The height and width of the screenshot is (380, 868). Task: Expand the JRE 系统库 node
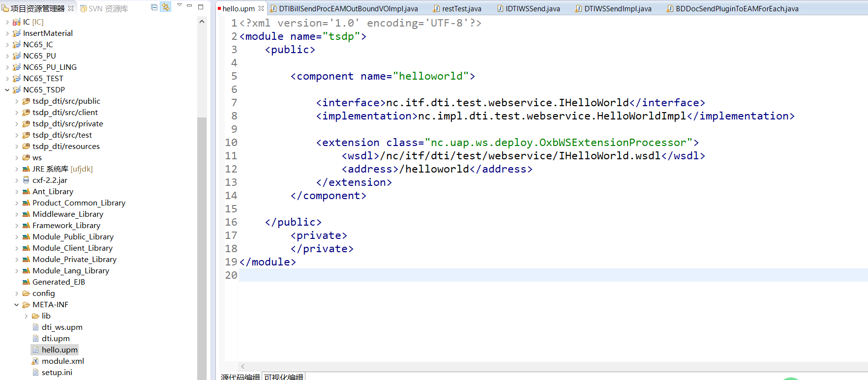(x=16, y=169)
